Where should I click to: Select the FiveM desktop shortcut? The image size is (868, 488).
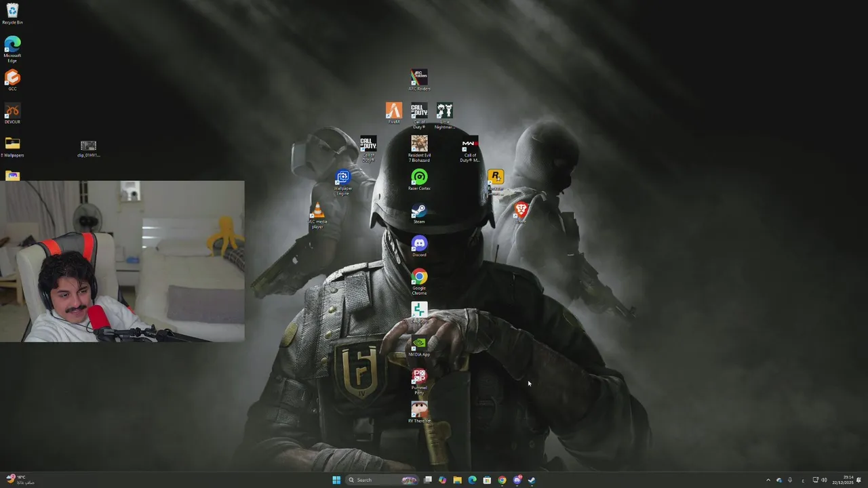[x=394, y=113]
